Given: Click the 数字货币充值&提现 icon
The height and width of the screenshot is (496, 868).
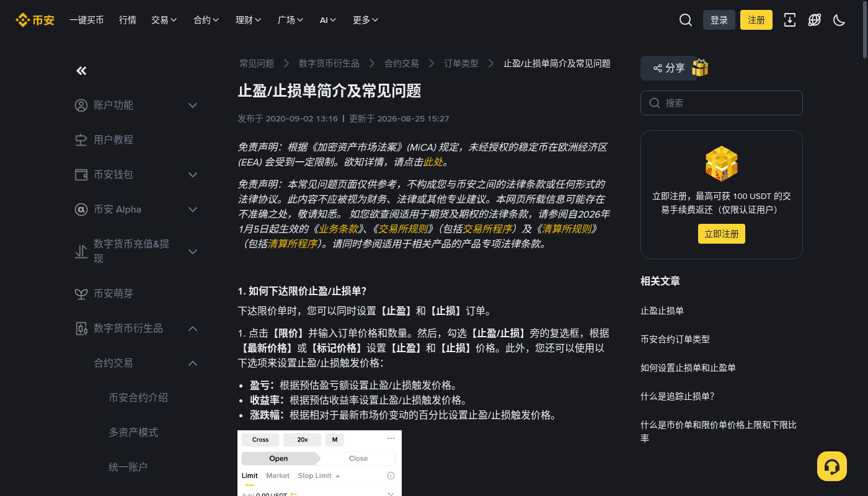Looking at the screenshot, I should [x=81, y=251].
